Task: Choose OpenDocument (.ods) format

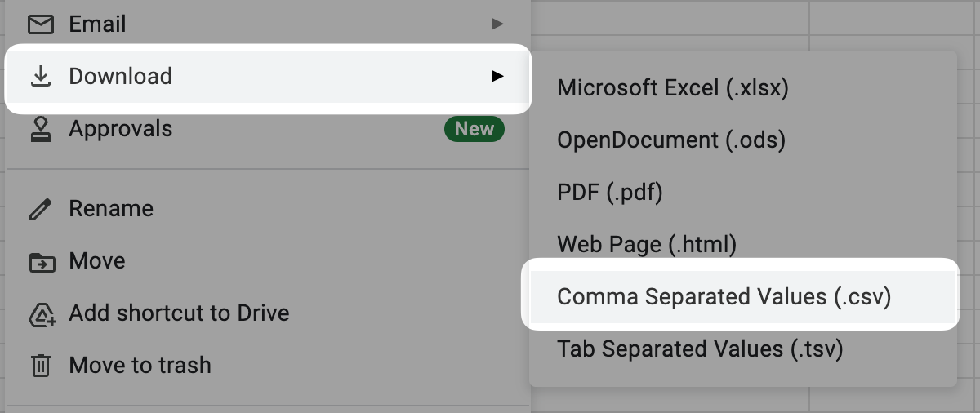Action: 671,140
